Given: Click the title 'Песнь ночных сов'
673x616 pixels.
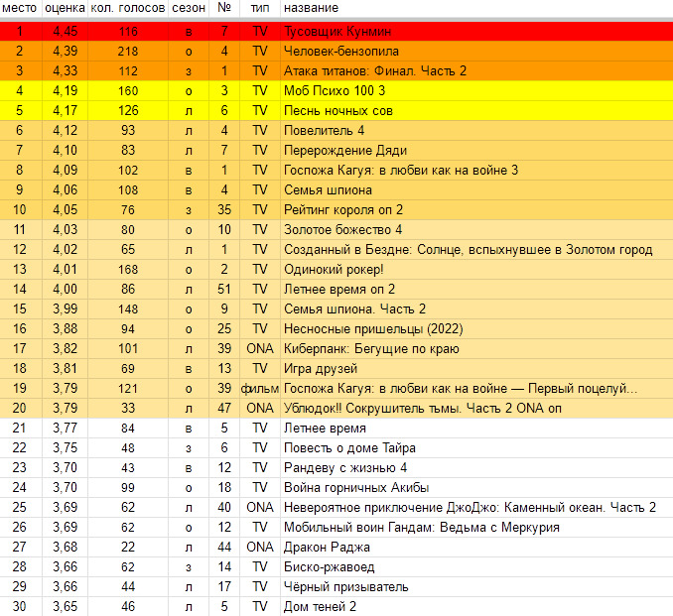Looking at the screenshot, I should click(x=338, y=111).
